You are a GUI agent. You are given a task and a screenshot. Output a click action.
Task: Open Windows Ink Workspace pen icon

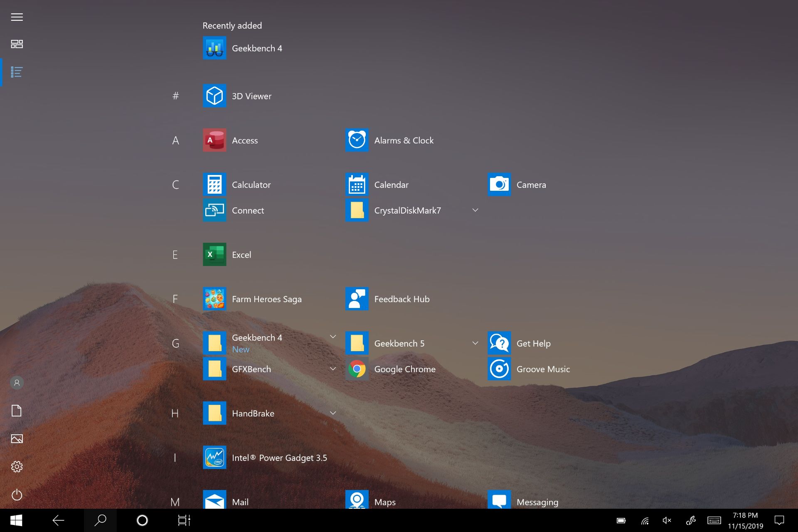coord(691,520)
